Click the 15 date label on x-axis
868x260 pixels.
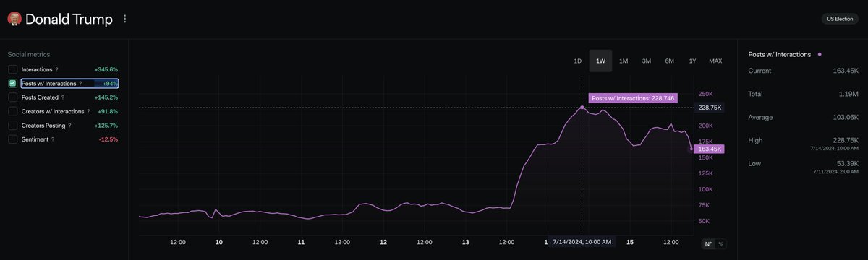tap(630, 242)
